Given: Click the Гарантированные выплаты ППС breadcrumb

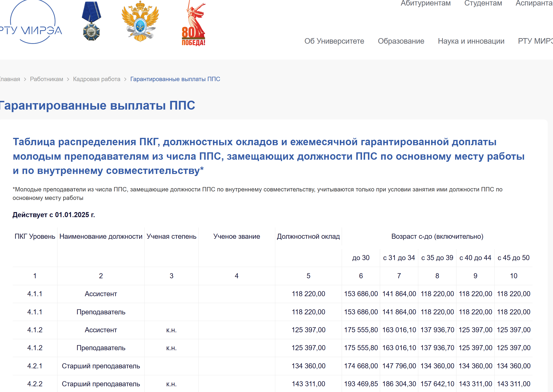Looking at the screenshot, I should [x=175, y=79].
